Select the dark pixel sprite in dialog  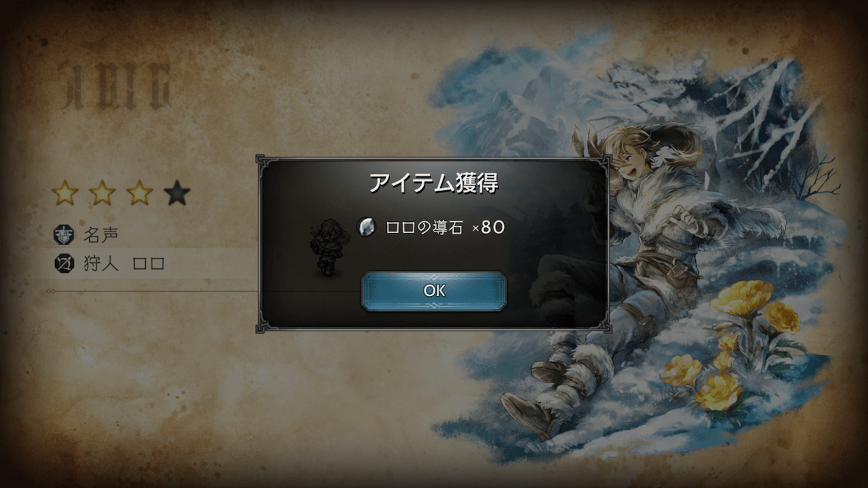(329, 248)
